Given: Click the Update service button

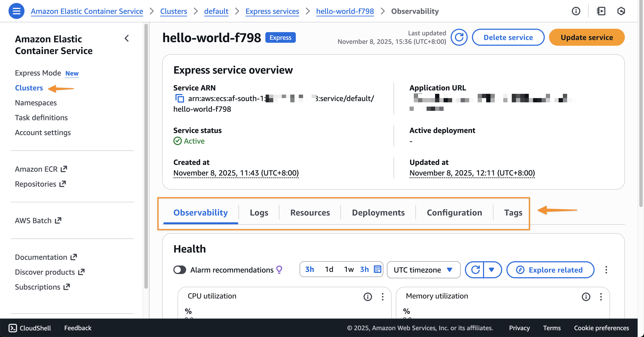Looking at the screenshot, I should 586,37.
